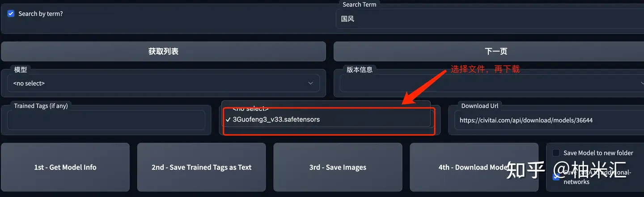Image resolution: width=644 pixels, height=197 pixels.
Task: Open the 版本信息 version dropdown
Action: coord(492,83)
